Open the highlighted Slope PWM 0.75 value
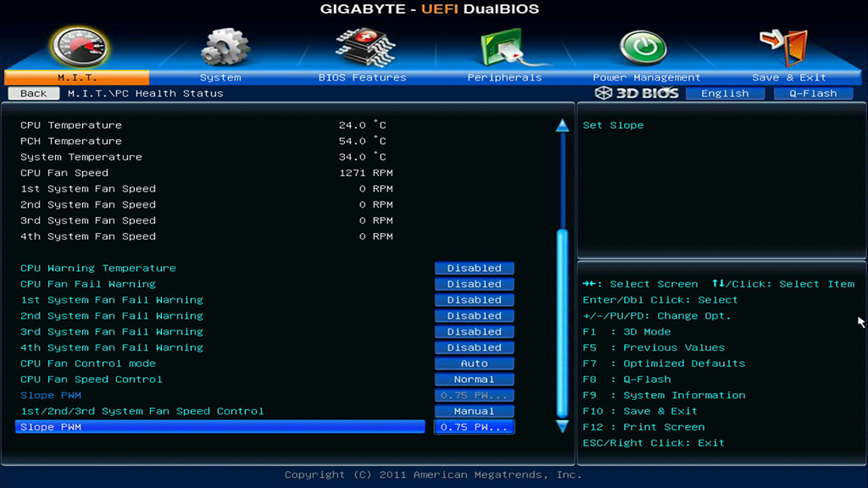This screenshot has width=868, height=488. click(x=475, y=427)
